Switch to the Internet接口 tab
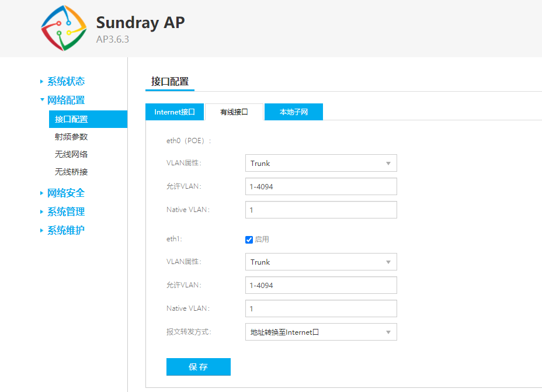The height and width of the screenshot is (392, 542). (175, 112)
